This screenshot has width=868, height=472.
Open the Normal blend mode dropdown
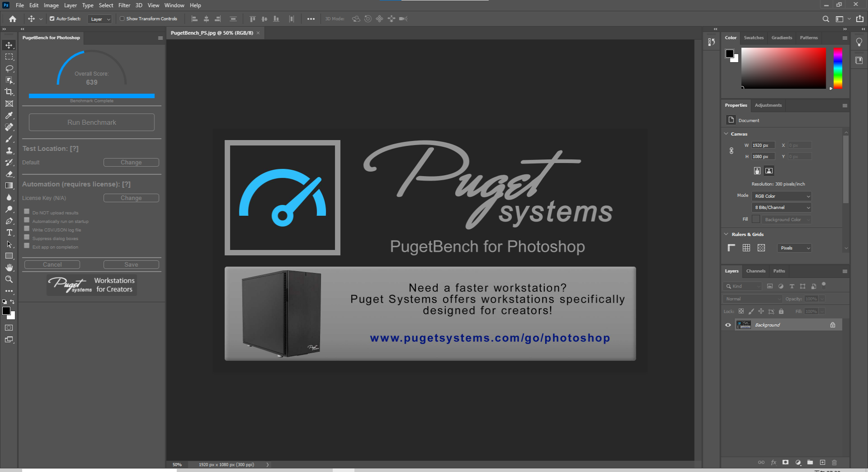753,299
